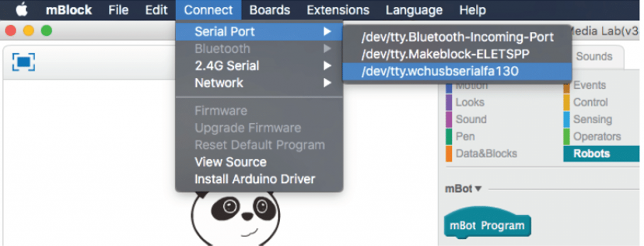The height and width of the screenshot is (246, 644).
Task: Open the Edit menu
Action: tap(156, 10)
